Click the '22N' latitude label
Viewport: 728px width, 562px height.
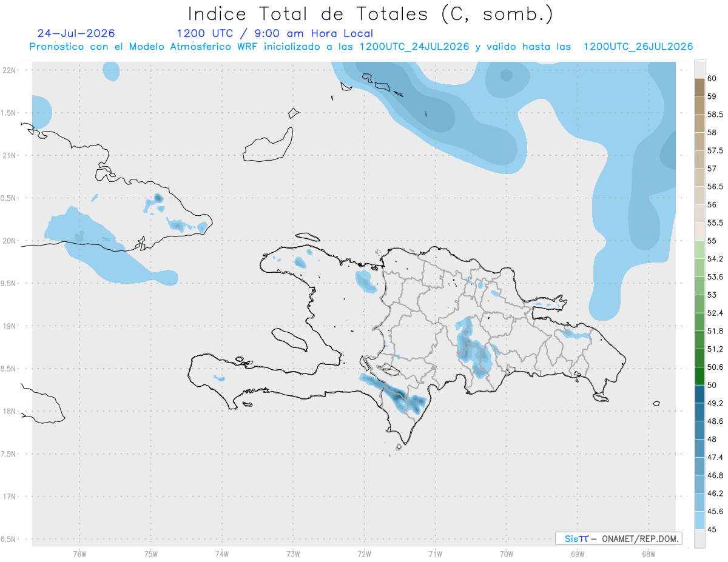(9, 70)
